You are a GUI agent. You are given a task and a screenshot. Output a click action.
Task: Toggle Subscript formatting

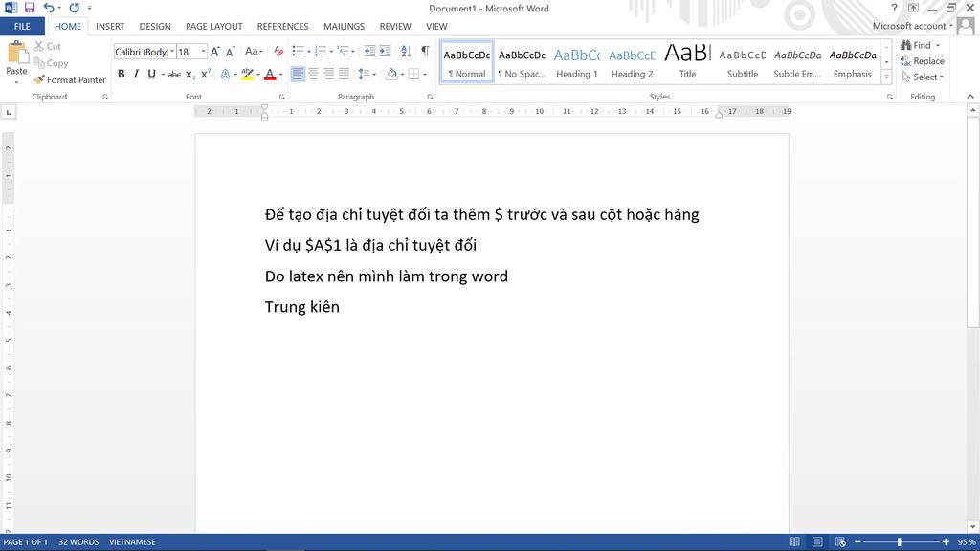tap(190, 75)
